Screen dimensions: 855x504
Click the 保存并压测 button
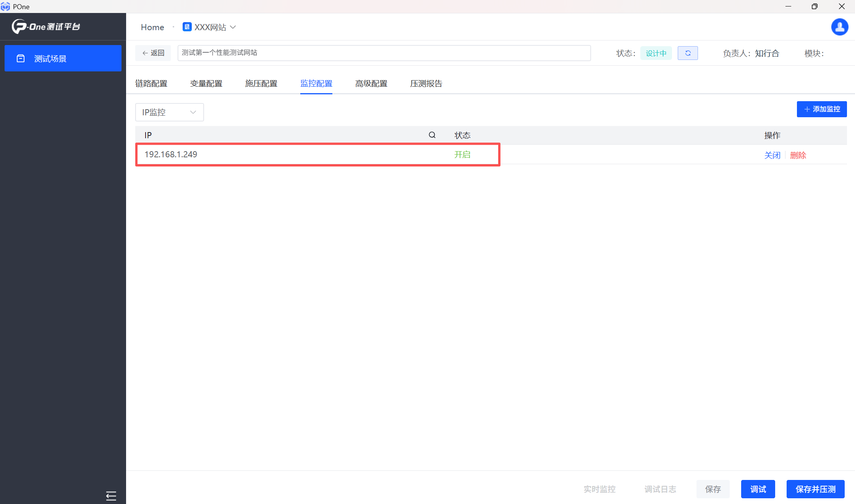pyautogui.click(x=815, y=489)
